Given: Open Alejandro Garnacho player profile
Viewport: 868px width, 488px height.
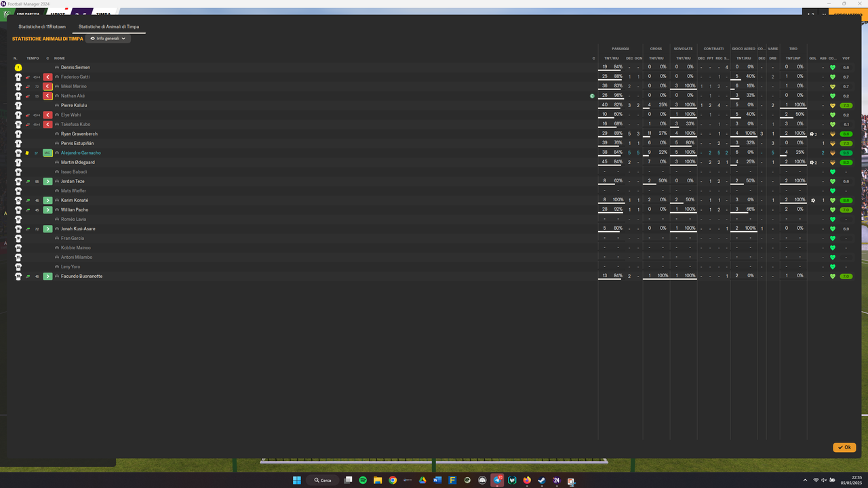Looking at the screenshot, I should tap(81, 153).
